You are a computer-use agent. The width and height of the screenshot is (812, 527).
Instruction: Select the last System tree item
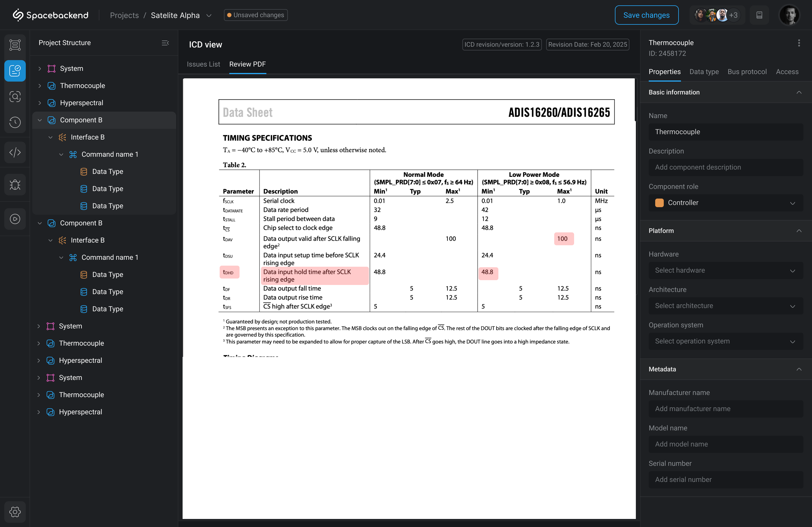point(70,378)
